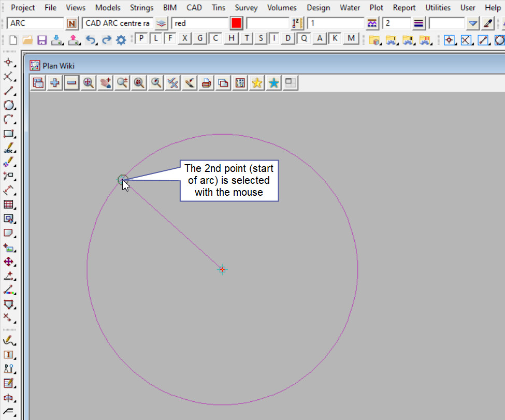The width and height of the screenshot is (505, 420).
Task: Click the yellow star icon in view toolbar
Action: pyautogui.click(x=256, y=83)
